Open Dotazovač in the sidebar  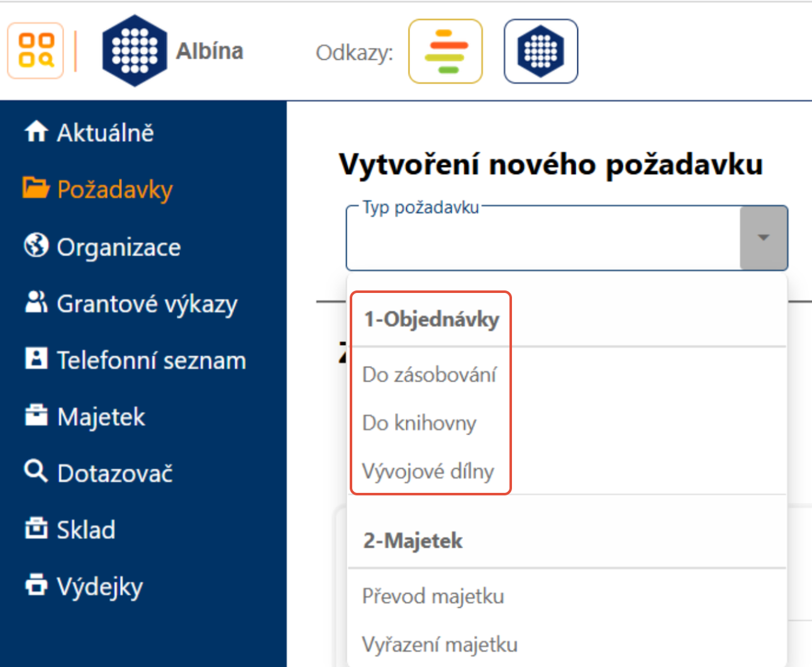click(x=115, y=473)
